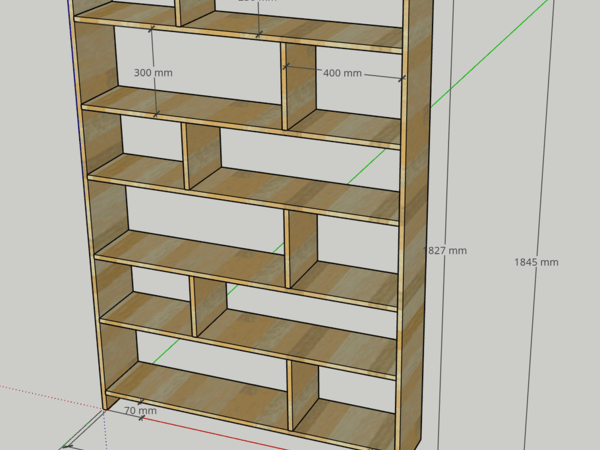
Task: Click the 300 mm dimension label
Action: click(150, 74)
